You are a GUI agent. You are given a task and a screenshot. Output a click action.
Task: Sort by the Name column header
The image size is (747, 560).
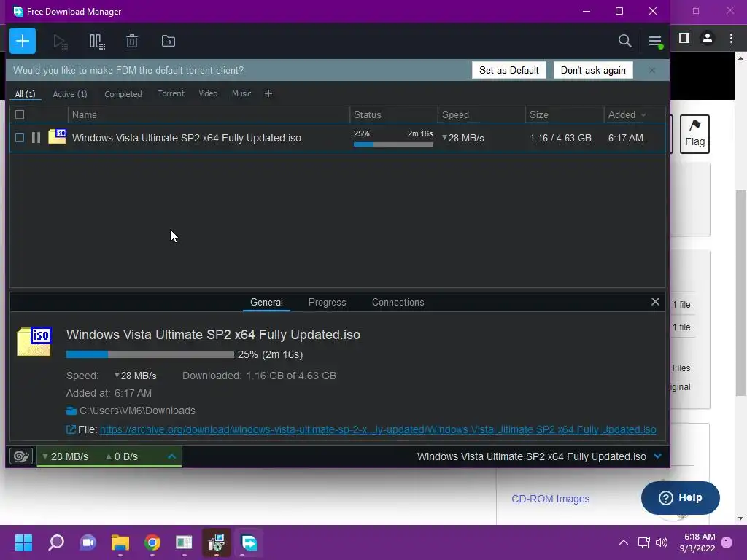pyautogui.click(x=209, y=114)
